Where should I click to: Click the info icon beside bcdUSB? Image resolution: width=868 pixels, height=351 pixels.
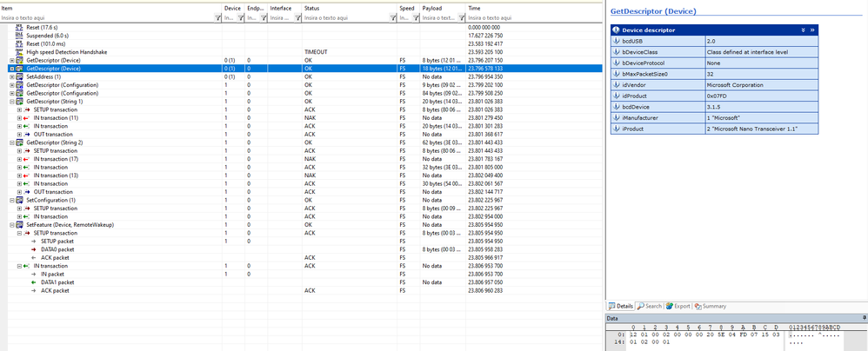pos(616,41)
